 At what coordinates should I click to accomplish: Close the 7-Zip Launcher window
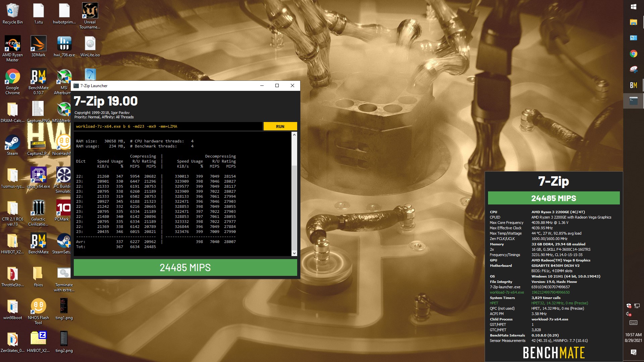pos(292,85)
